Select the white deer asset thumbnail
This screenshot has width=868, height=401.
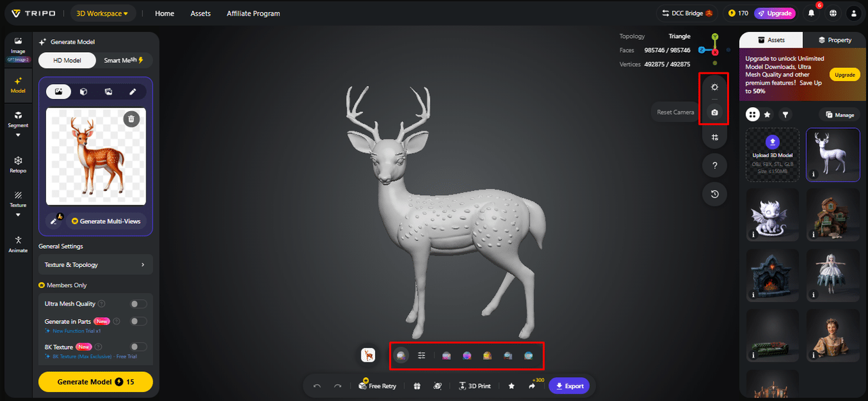click(x=833, y=155)
